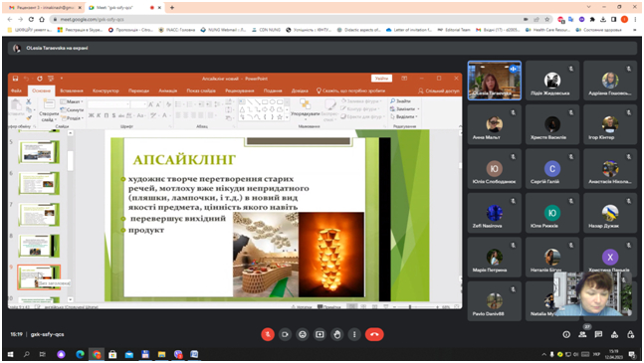Open the meeting details info icon
Viewport: 644px width, 363px height.
pos(566,334)
